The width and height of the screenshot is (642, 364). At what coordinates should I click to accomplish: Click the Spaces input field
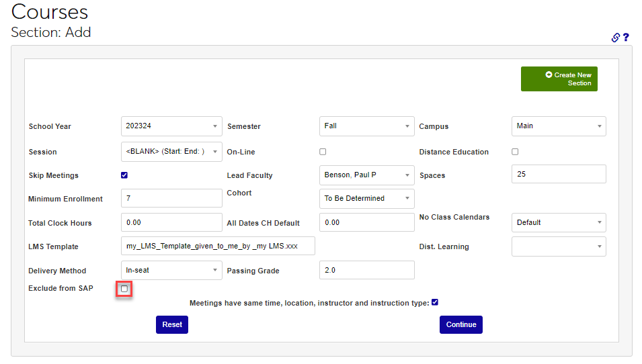(x=558, y=174)
